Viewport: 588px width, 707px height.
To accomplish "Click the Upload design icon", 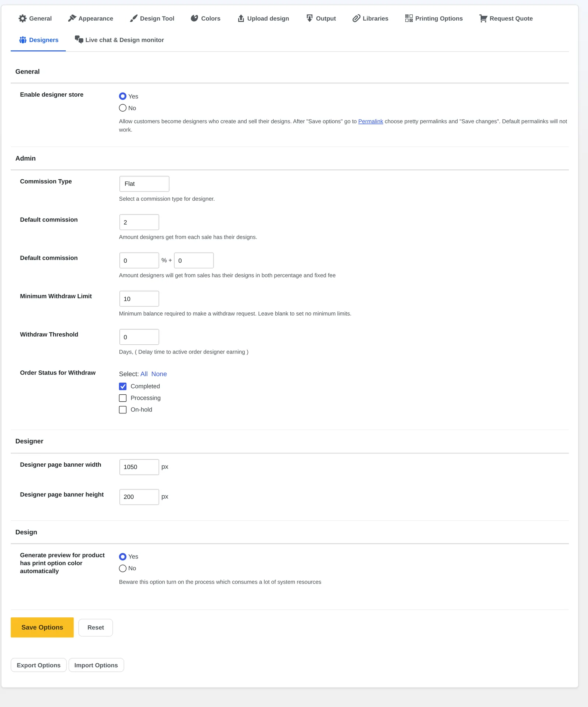I will 241,18.
